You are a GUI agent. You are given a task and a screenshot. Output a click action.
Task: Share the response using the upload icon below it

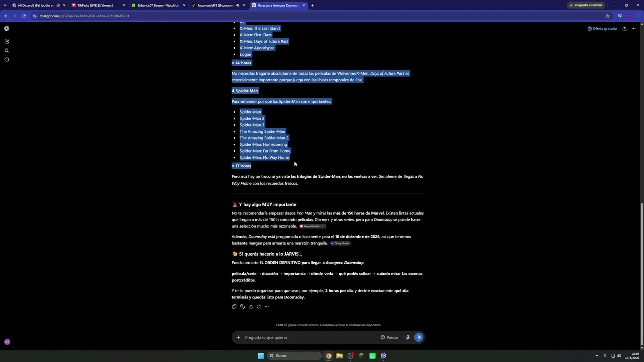(x=250, y=306)
